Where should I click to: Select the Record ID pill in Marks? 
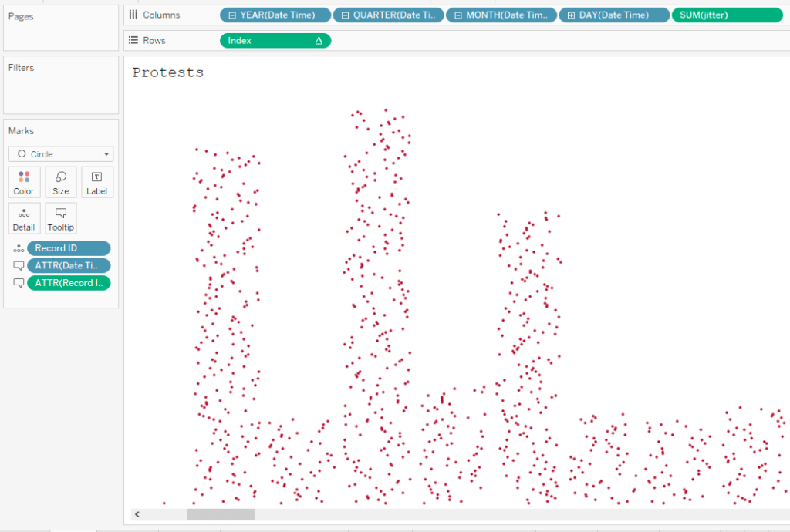(x=68, y=248)
